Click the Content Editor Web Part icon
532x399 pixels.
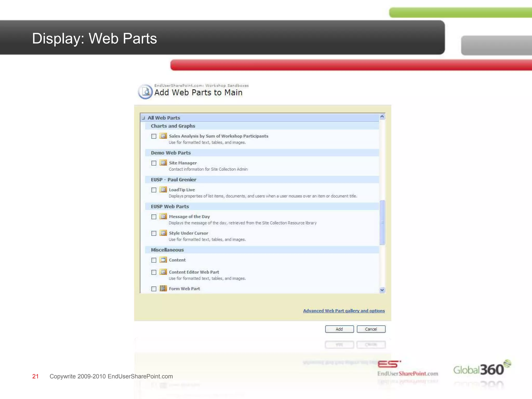coord(163,272)
